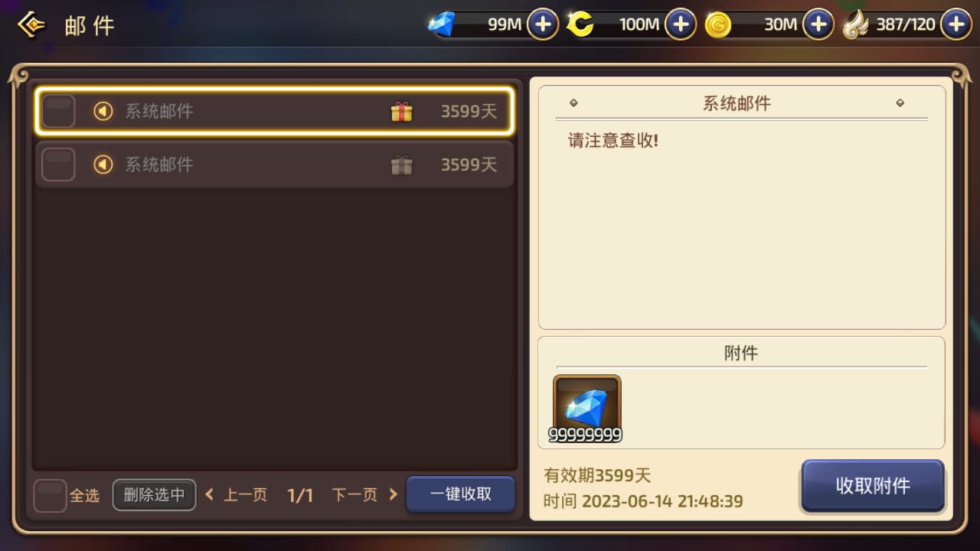Add gold coins via the plus icon

pyautogui.click(x=818, y=24)
